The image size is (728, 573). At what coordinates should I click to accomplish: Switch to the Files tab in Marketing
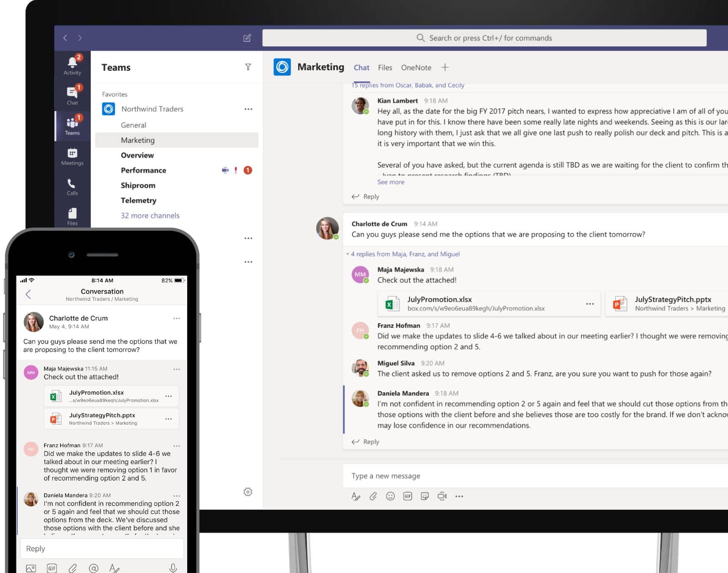385,68
